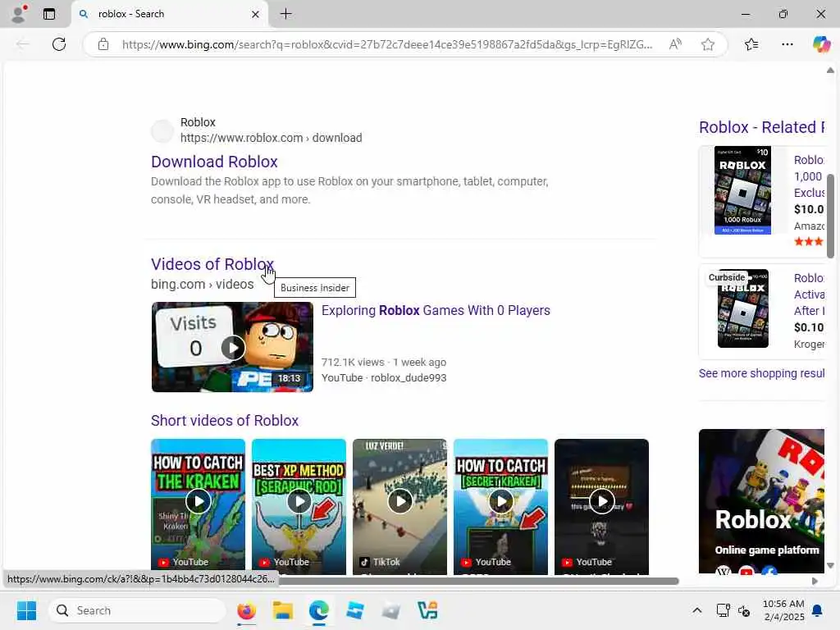Open the blue window app on taskbar
The image size is (840, 630).
[x=354, y=610]
